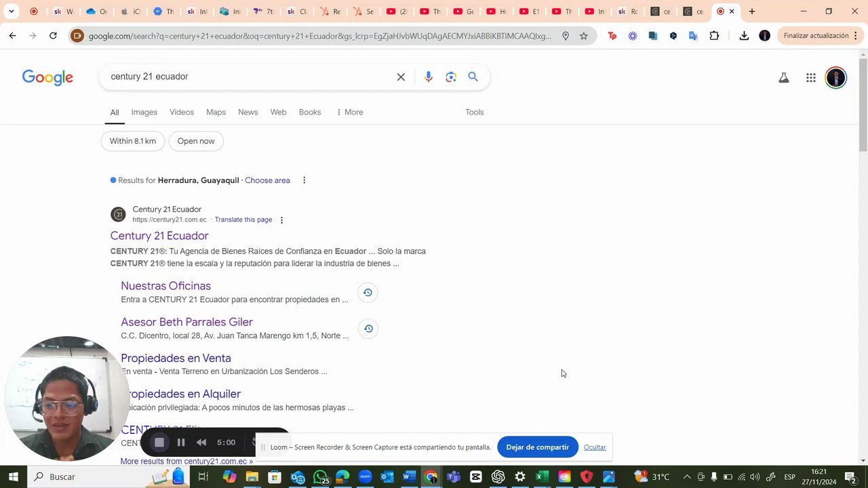This screenshot has width=868, height=488.
Task: Open Excel from the taskbar
Action: click(541, 477)
